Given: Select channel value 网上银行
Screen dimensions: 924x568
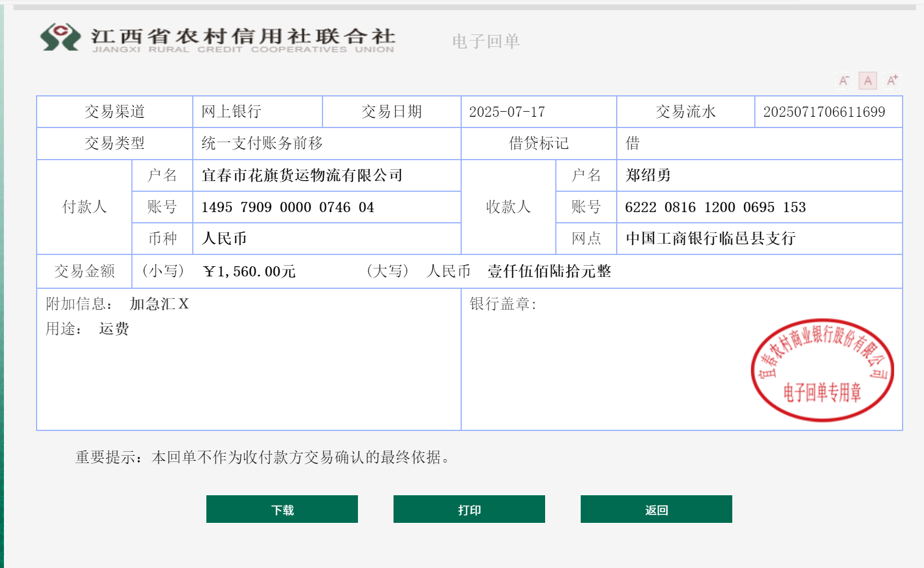Looking at the screenshot, I should [231, 112].
